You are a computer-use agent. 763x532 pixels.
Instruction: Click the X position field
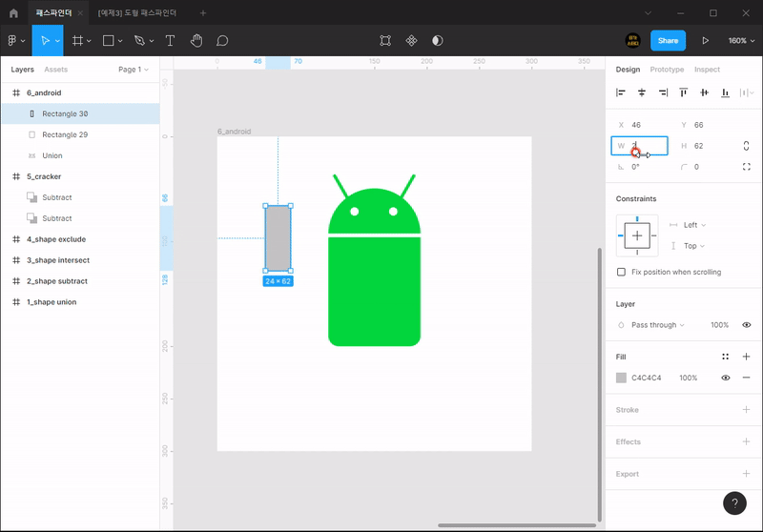[639, 125]
